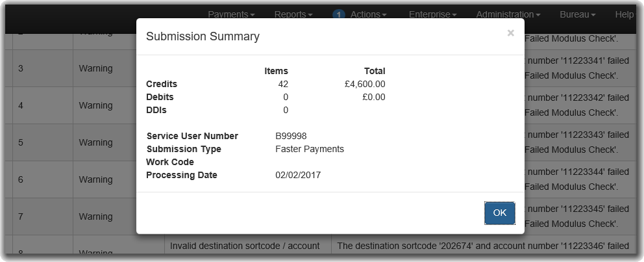This screenshot has height=262, width=644.
Task: Open the Help menu
Action: [x=626, y=14]
